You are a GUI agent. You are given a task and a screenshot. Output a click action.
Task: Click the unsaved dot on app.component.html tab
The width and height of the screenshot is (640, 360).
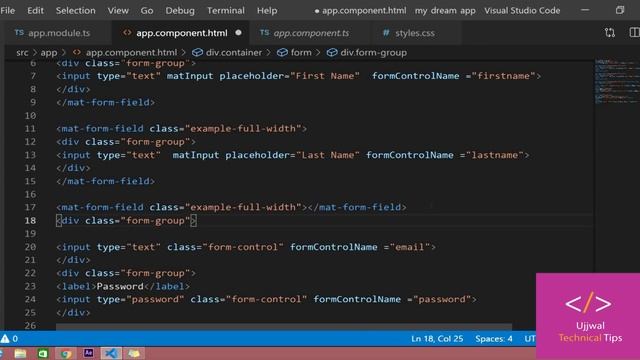pos(238,33)
